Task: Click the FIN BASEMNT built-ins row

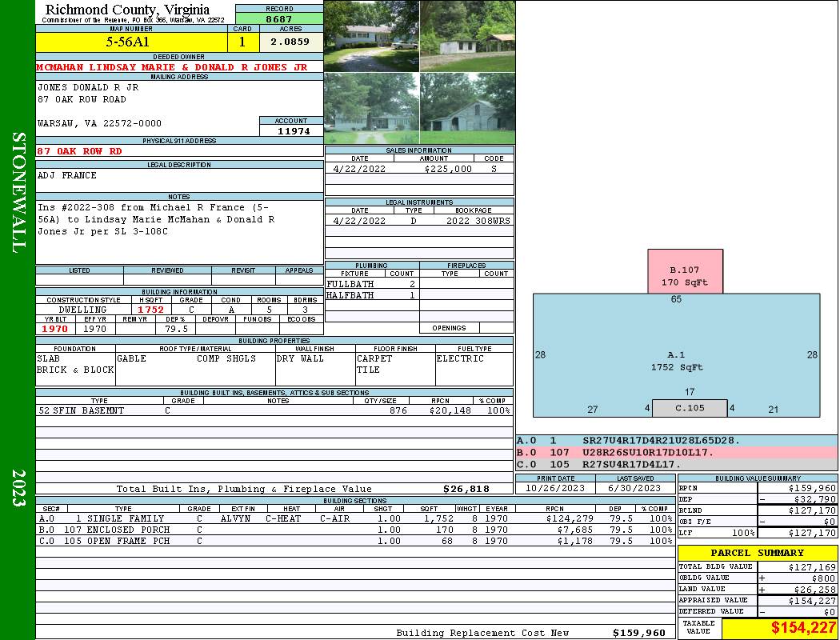Action: tap(274, 410)
